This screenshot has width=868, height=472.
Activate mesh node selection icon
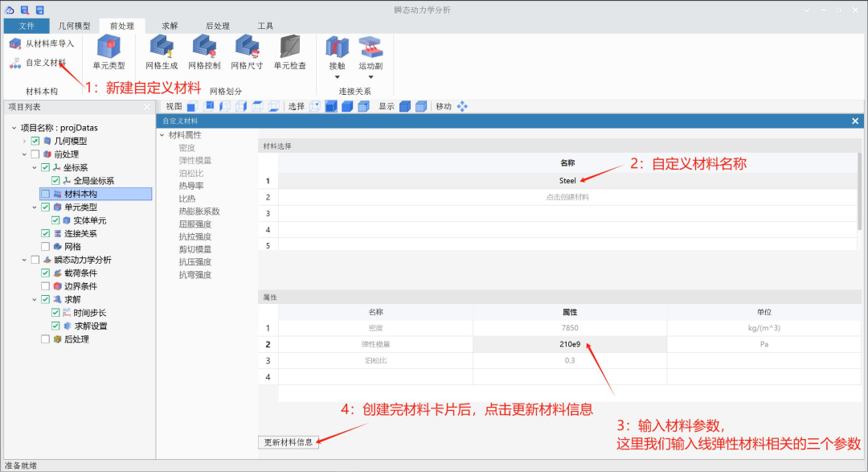[363, 106]
